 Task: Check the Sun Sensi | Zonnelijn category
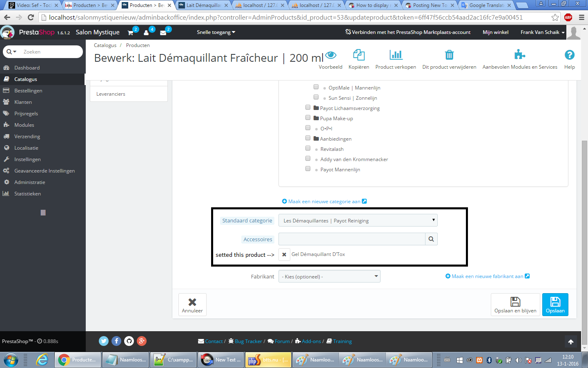pos(316,97)
